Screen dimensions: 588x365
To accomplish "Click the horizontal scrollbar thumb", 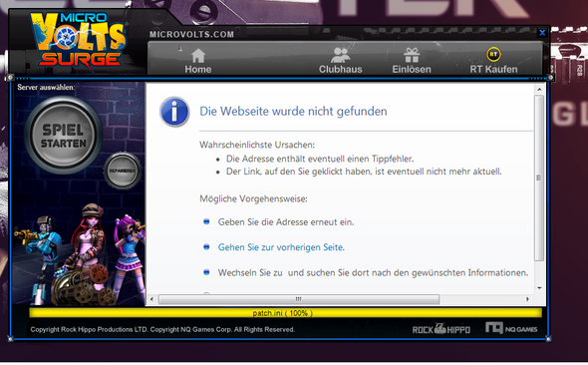I will 299,299.
